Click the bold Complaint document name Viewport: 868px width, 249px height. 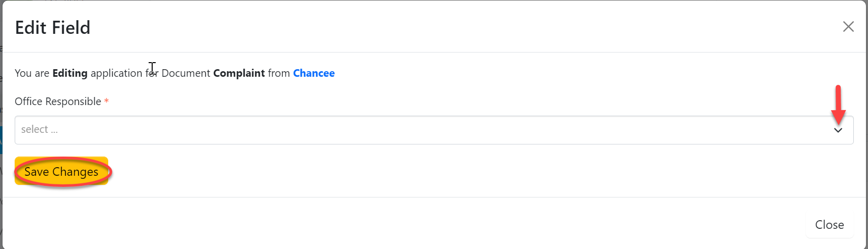(x=239, y=73)
